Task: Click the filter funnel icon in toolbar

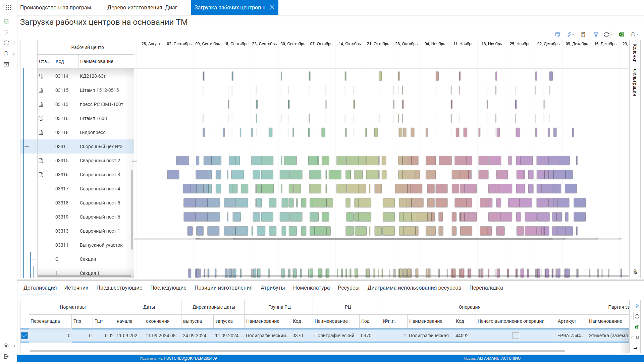Action: tap(596, 35)
